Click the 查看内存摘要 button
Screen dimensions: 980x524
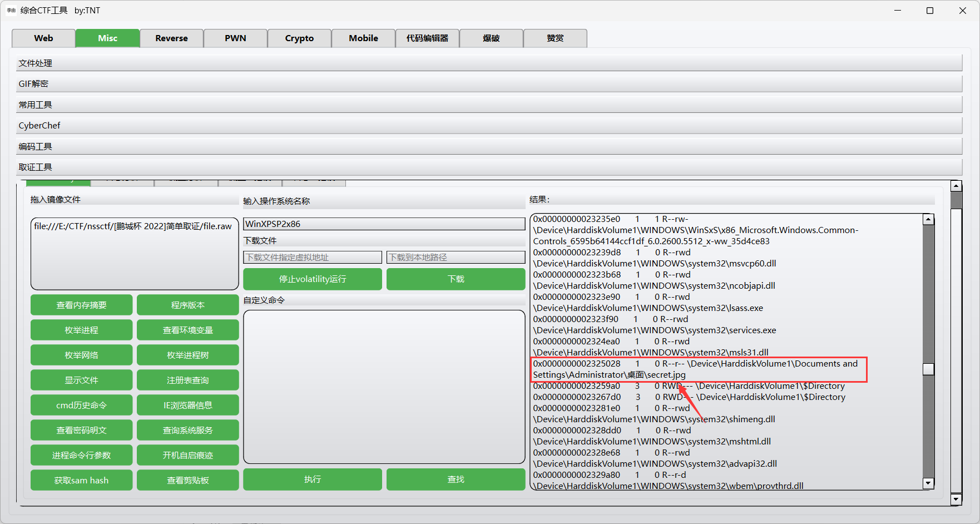pyautogui.click(x=81, y=305)
